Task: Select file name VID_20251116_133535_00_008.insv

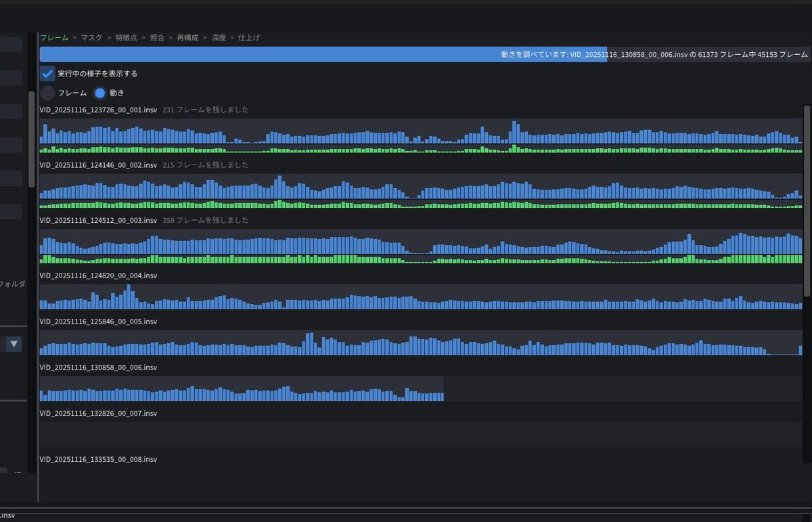Action: pyautogui.click(x=99, y=460)
